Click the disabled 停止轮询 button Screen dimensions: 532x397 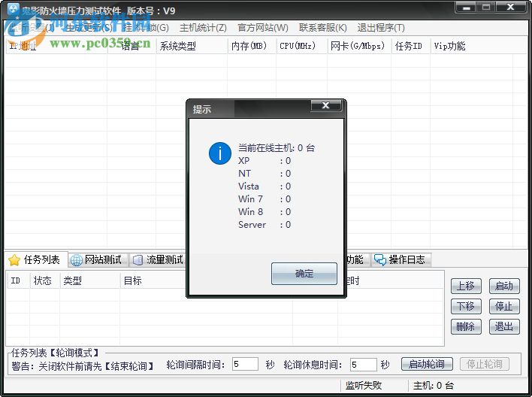tap(485, 364)
